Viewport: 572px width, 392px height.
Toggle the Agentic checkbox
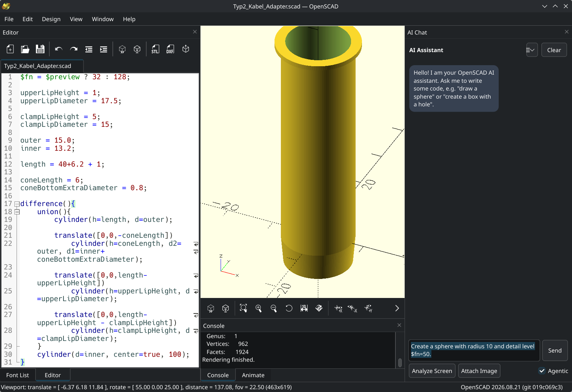coord(542,371)
